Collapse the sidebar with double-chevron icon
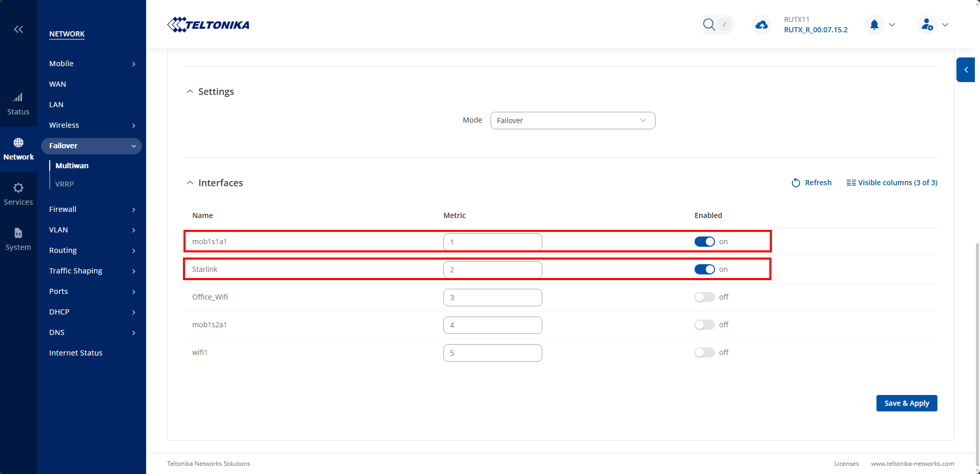This screenshot has width=980, height=474. tap(18, 29)
